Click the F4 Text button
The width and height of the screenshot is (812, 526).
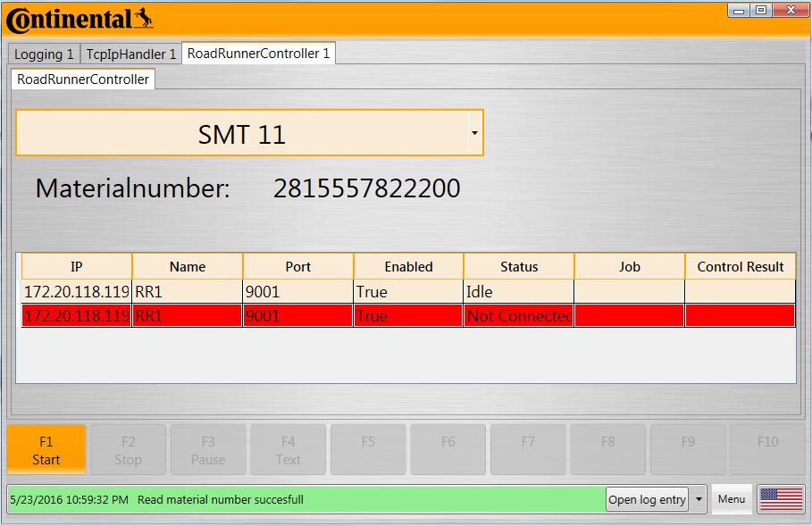coord(288,450)
